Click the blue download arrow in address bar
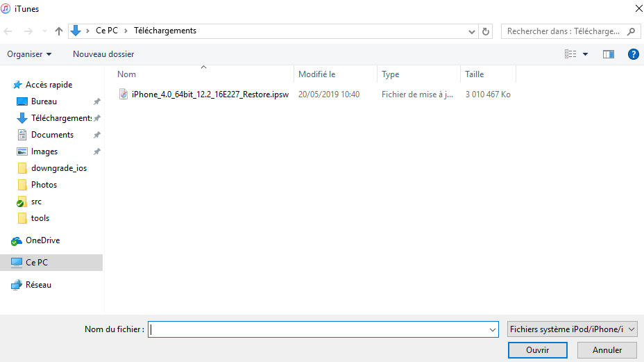 76,31
